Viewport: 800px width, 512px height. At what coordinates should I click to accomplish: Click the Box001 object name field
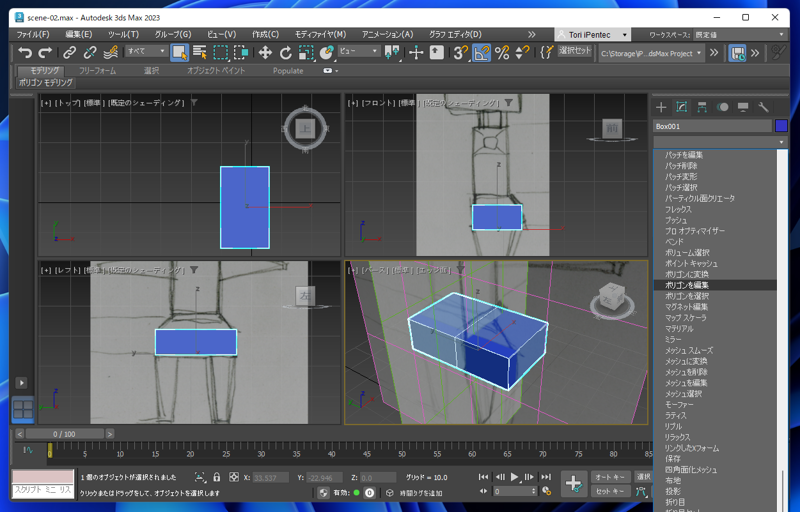pyautogui.click(x=712, y=126)
